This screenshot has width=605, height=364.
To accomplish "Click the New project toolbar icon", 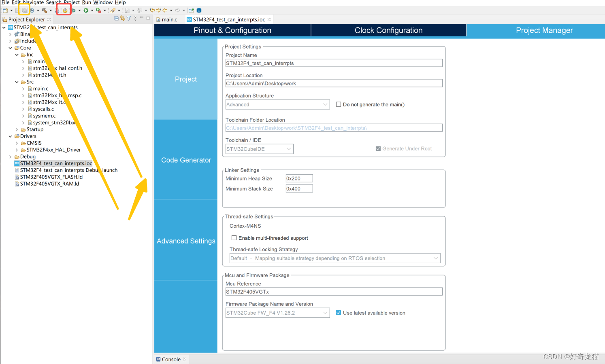I will coord(5,11).
